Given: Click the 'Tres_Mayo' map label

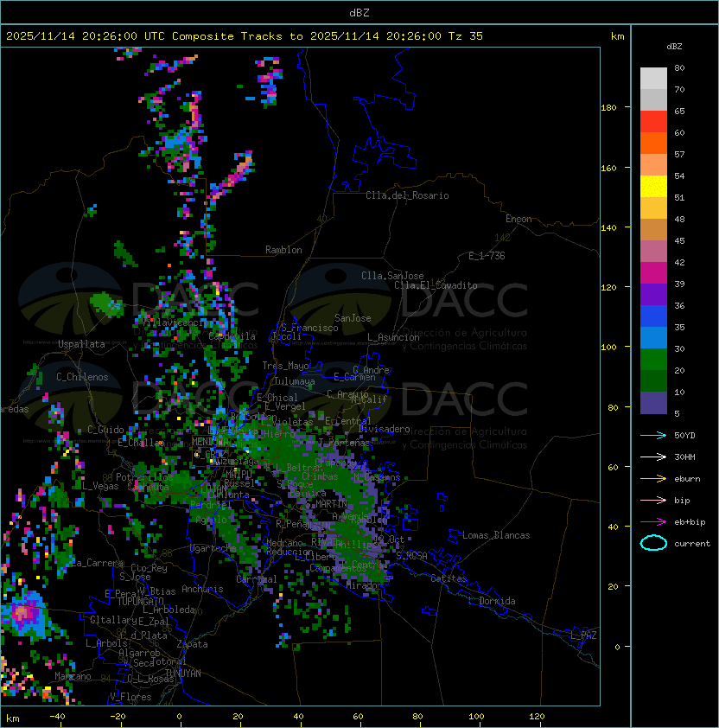Looking at the screenshot, I should pyautogui.click(x=285, y=366).
